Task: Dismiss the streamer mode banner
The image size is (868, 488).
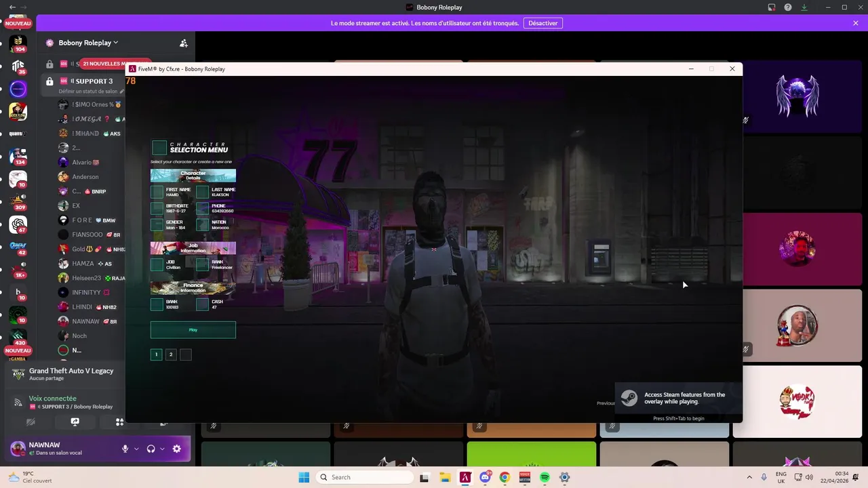Action: pos(856,23)
